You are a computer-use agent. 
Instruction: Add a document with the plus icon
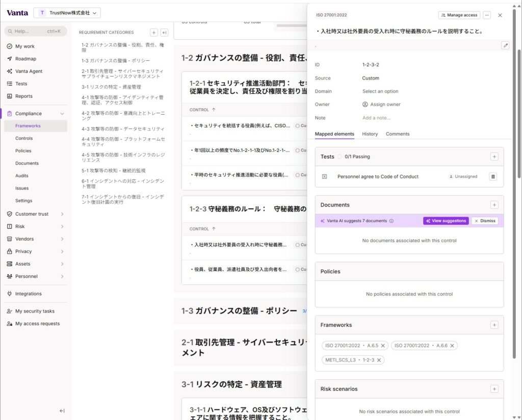pyautogui.click(x=494, y=205)
